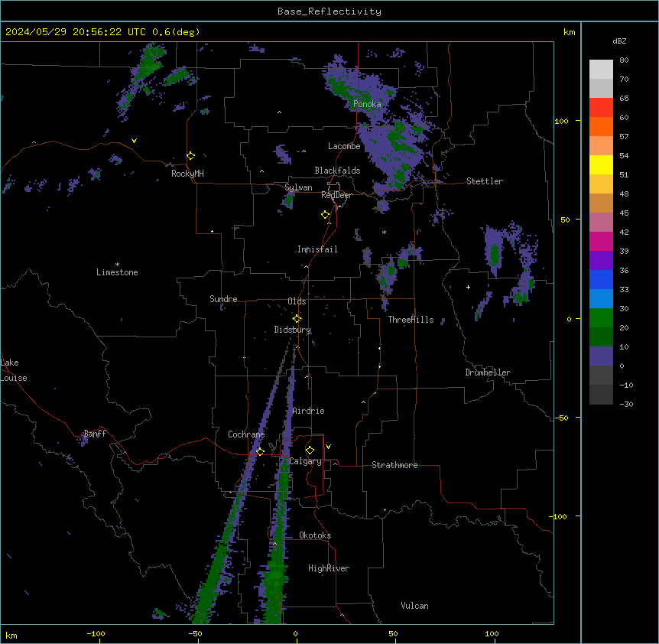Click the Limestone label
The width and height of the screenshot is (659, 644).
(x=117, y=272)
